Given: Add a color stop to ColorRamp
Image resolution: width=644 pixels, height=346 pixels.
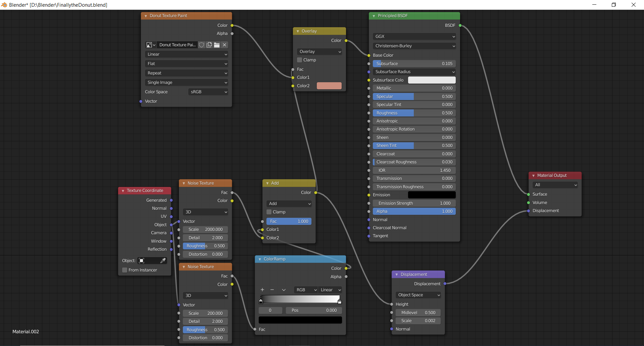Looking at the screenshot, I should tap(262, 290).
